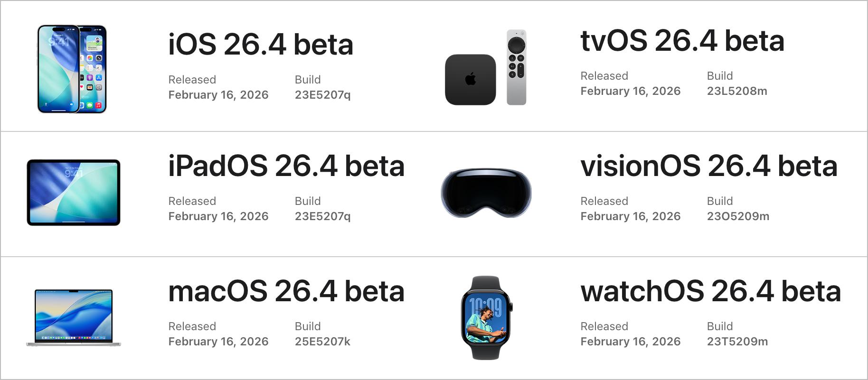Open the tvOS 26.4 beta heading
Viewport: 868px width, 380px height.
pyautogui.click(x=682, y=41)
